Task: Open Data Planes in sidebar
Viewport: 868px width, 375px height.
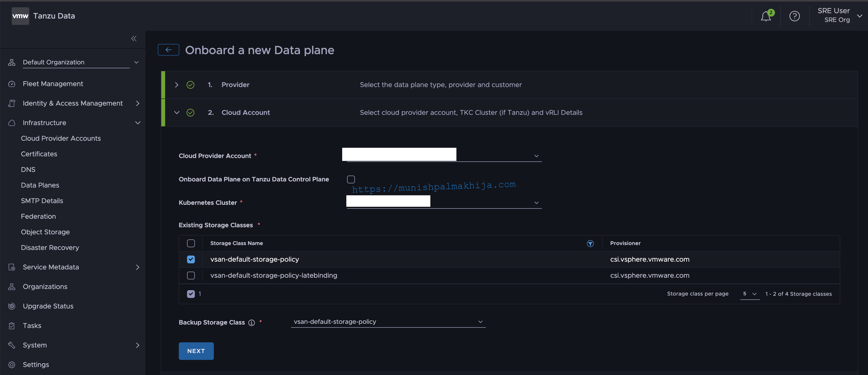Action: (40, 185)
